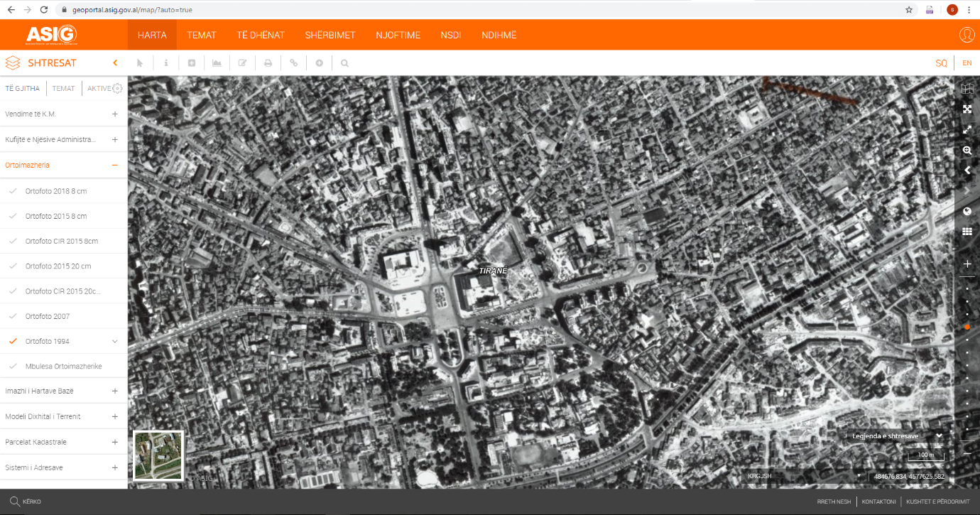Image resolution: width=980 pixels, height=515 pixels.
Task: Activate zoom-in magnifier on right panel
Action: point(967,151)
